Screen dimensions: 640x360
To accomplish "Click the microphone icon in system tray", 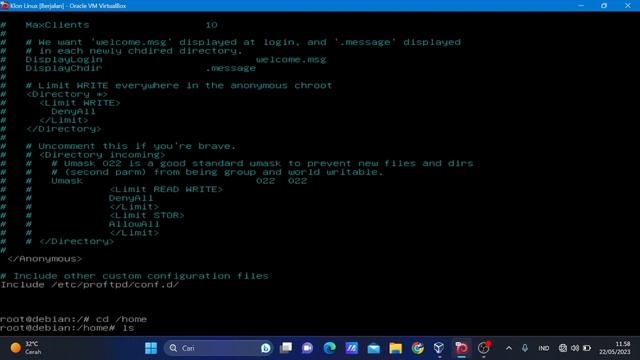I will point(524,348).
